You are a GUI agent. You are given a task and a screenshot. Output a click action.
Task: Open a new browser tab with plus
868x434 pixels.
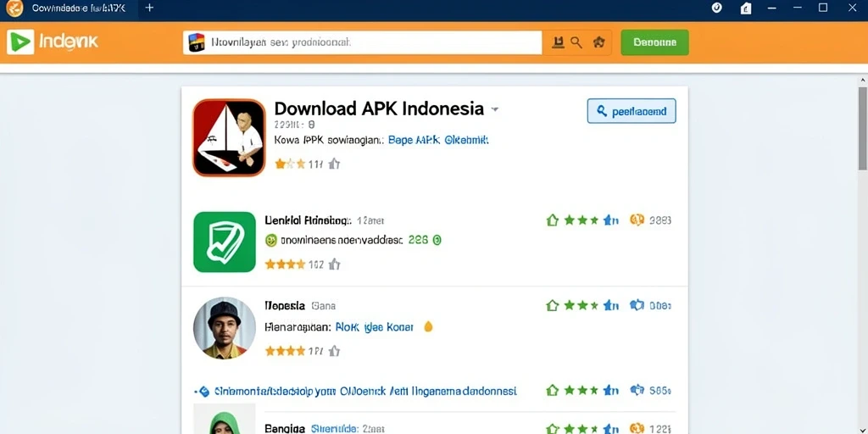[x=149, y=8]
